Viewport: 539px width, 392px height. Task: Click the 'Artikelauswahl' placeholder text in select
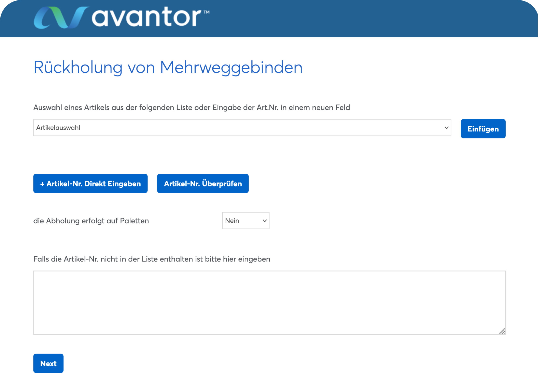point(58,127)
